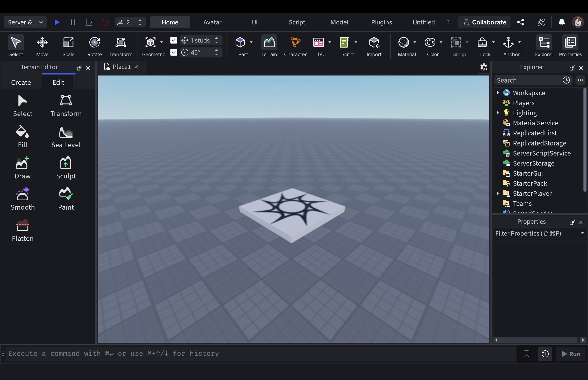Select the Fill terrain tool
588x380 pixels.
[x=23, y=136]
